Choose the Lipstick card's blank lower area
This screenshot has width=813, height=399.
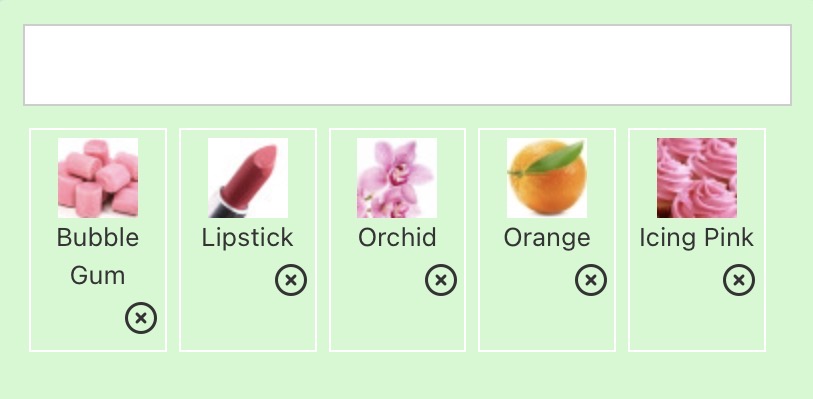pyautogui.click(x=248, y=324)
